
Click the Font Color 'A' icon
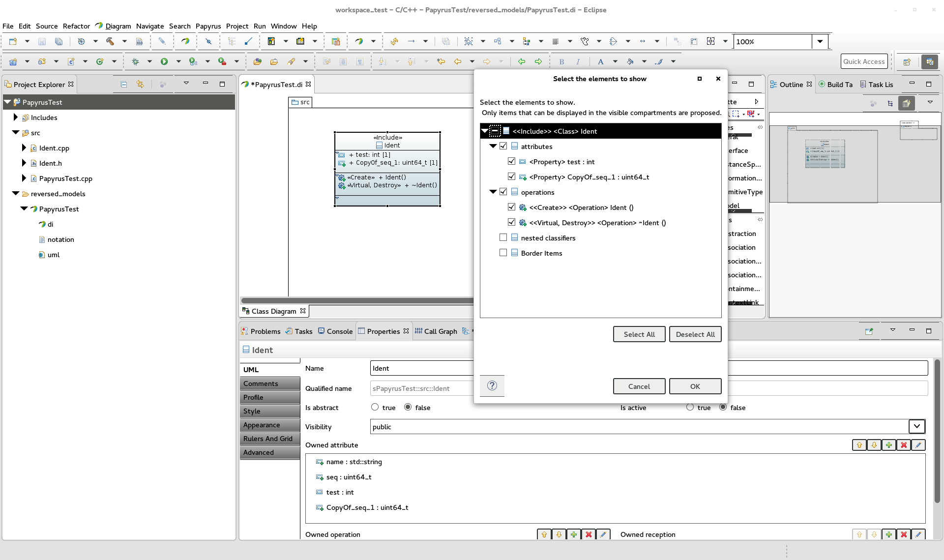coord(600,61)
